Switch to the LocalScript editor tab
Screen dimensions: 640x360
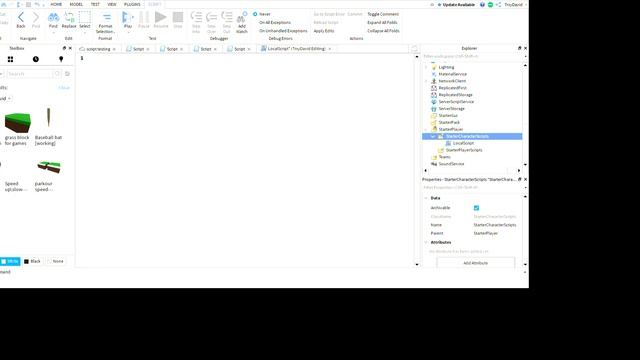pos(296,49)
